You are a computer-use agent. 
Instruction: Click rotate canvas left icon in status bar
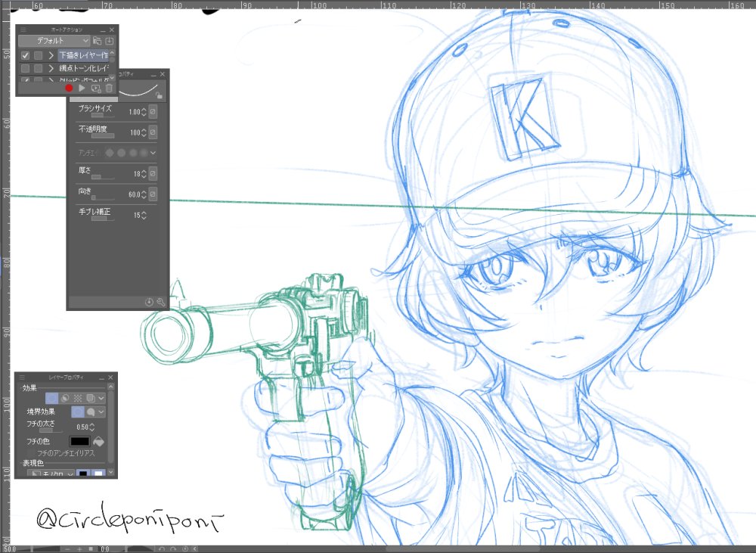(162, 549)
